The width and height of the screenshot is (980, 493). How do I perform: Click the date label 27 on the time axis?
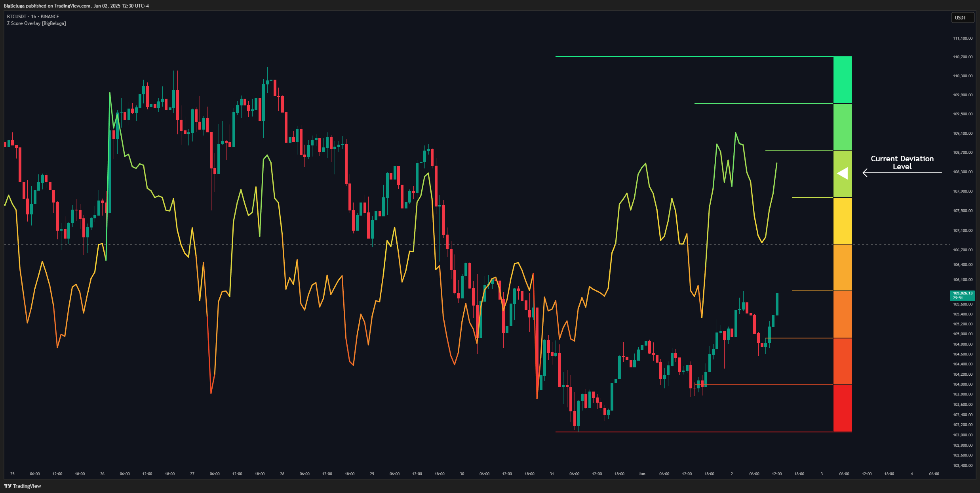point(192,474)
